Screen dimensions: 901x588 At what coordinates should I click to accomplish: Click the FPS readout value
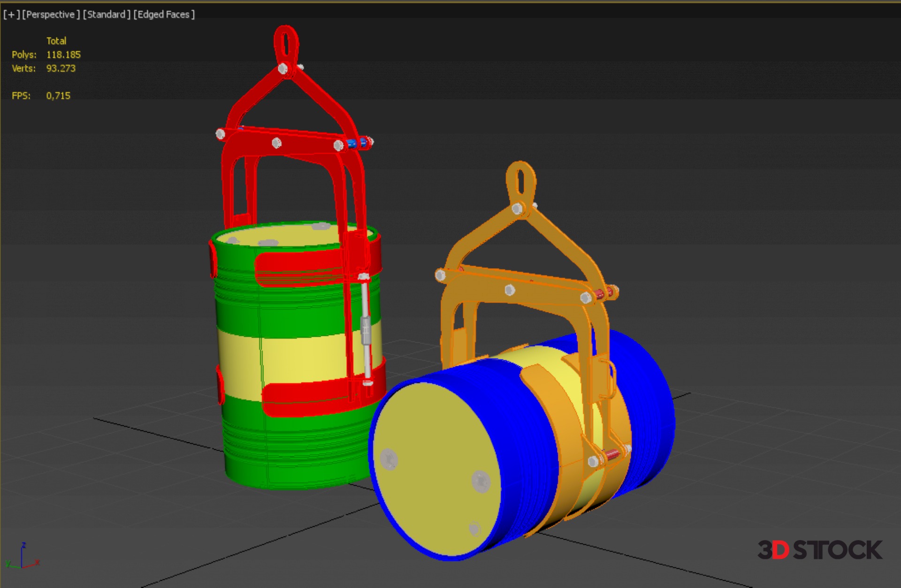coord(58,96)
